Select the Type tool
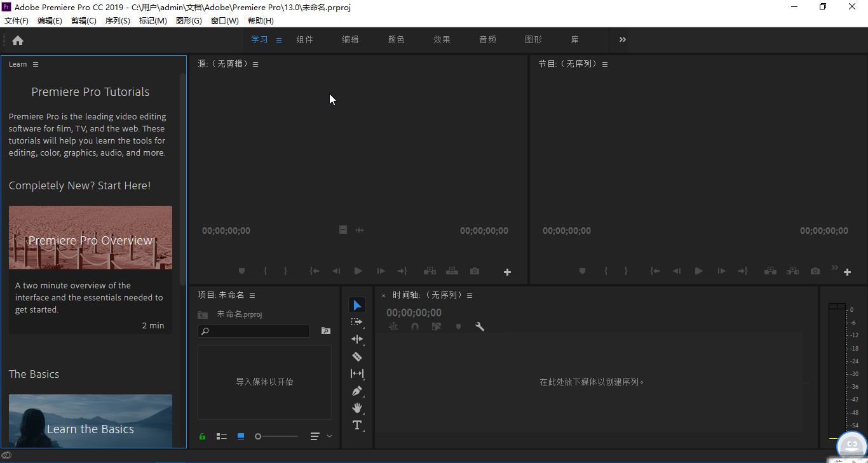The image size is (868, 463). point(357,425)
